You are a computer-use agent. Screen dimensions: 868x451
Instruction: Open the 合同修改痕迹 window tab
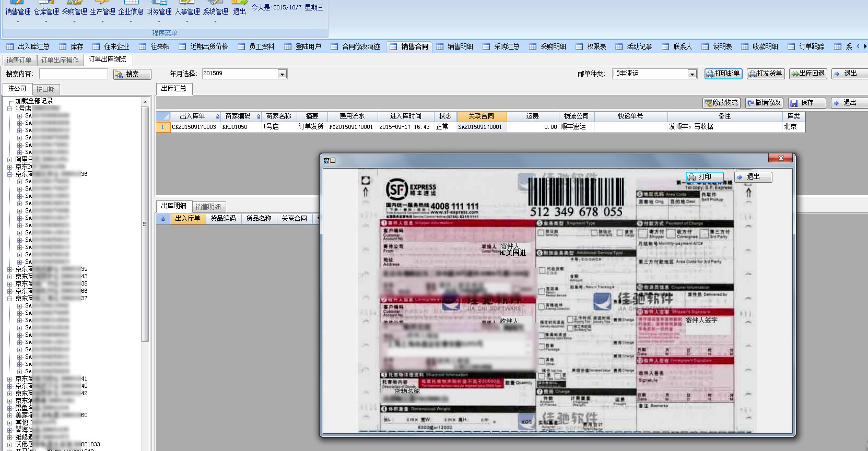point(355,46)
